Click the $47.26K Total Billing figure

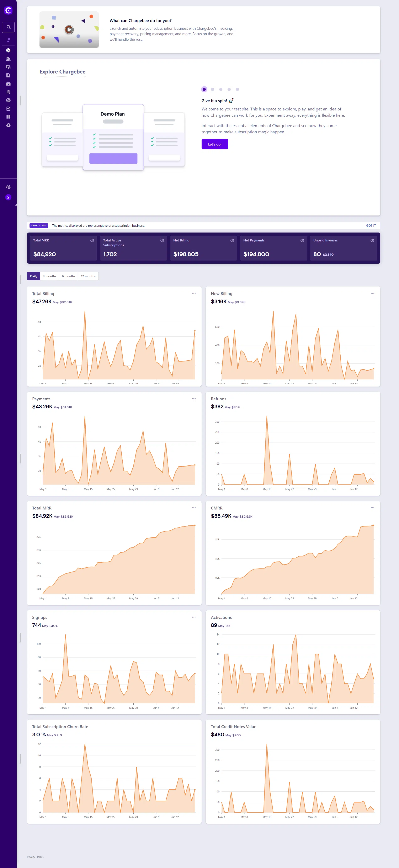pyautogui.click(x=42, y=301)
